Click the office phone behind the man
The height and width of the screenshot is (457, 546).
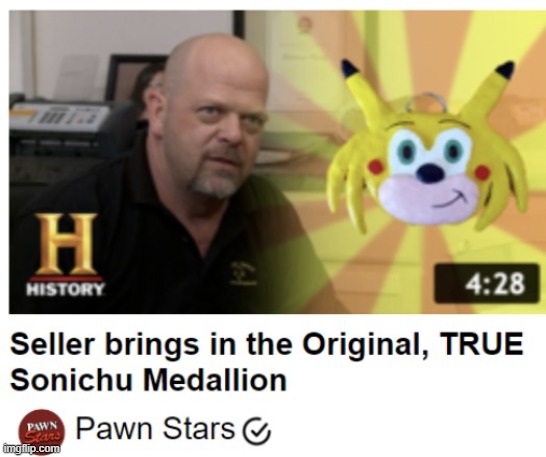coord(57,120)
